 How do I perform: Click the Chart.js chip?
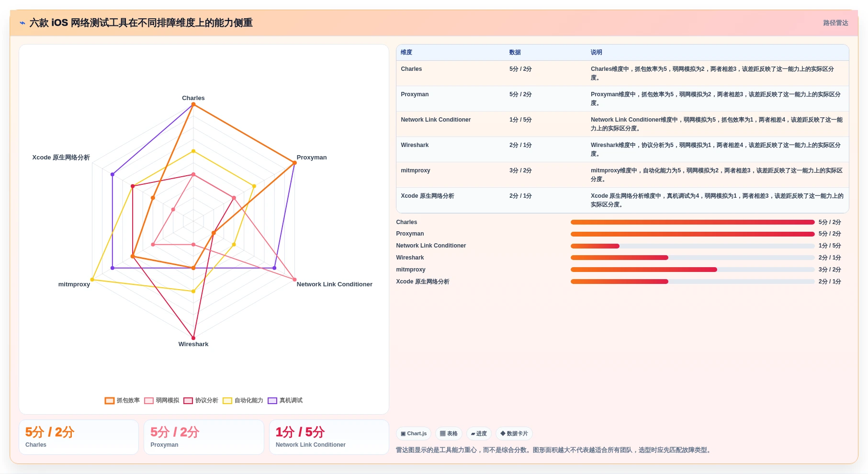tap(414, 434)
